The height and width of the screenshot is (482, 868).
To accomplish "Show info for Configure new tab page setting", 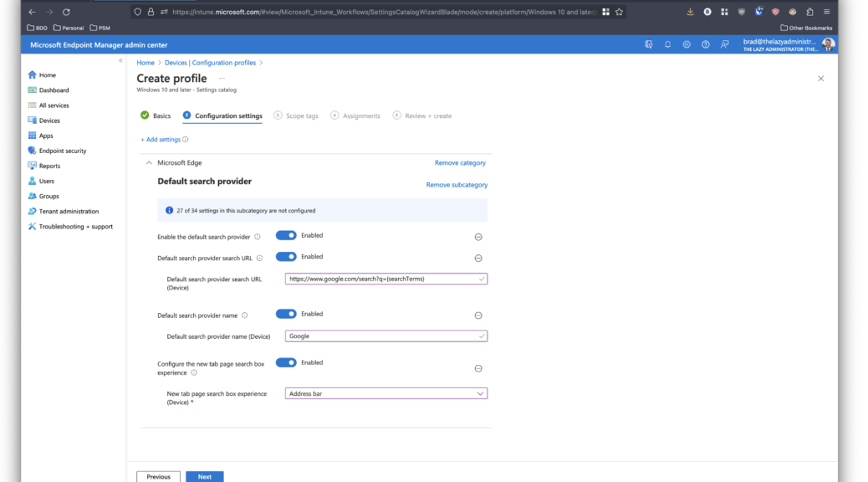I will 194,373.
